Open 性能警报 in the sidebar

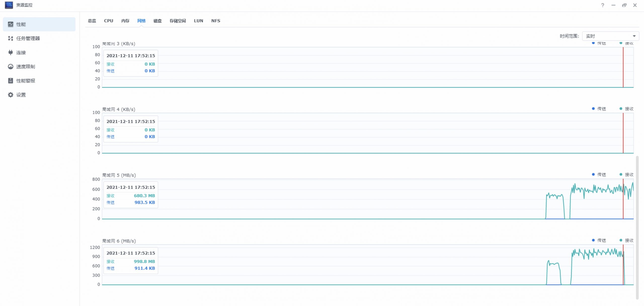click(x=39, y=80)
